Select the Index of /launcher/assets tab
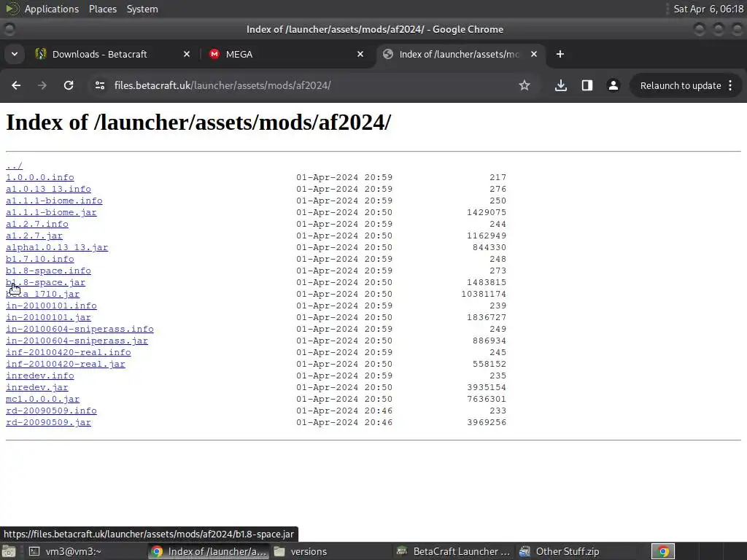 coord(461,54)
